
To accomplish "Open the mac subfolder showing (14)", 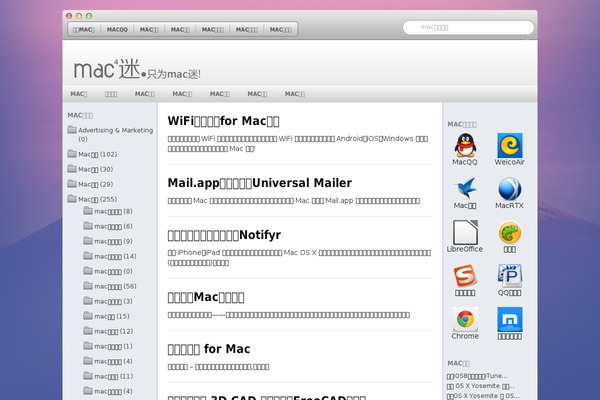I will (110, 256).
